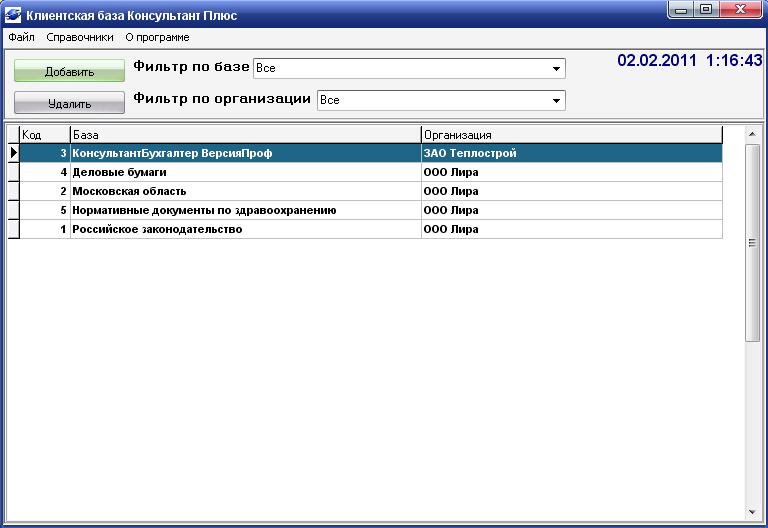
Task: Click code cell 4 in the table
Action: point(45,172)
